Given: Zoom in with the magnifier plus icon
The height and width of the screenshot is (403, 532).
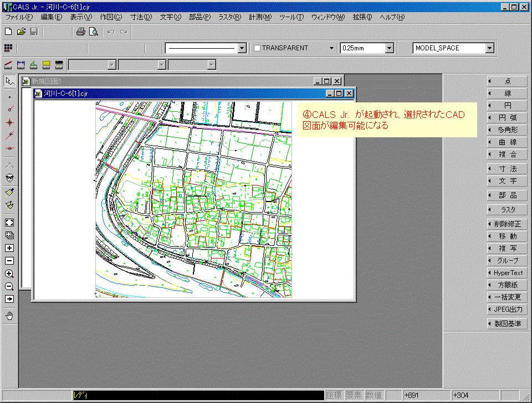Looking at the screenshot, I should [x=9, y=274].
